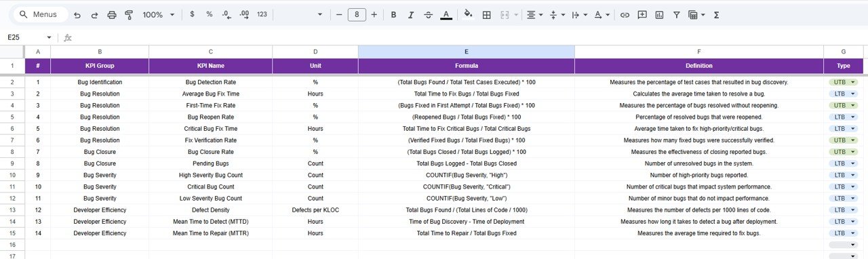
Task: Open the text color picker
Action: pyautogui.click(x=446, y=14)
